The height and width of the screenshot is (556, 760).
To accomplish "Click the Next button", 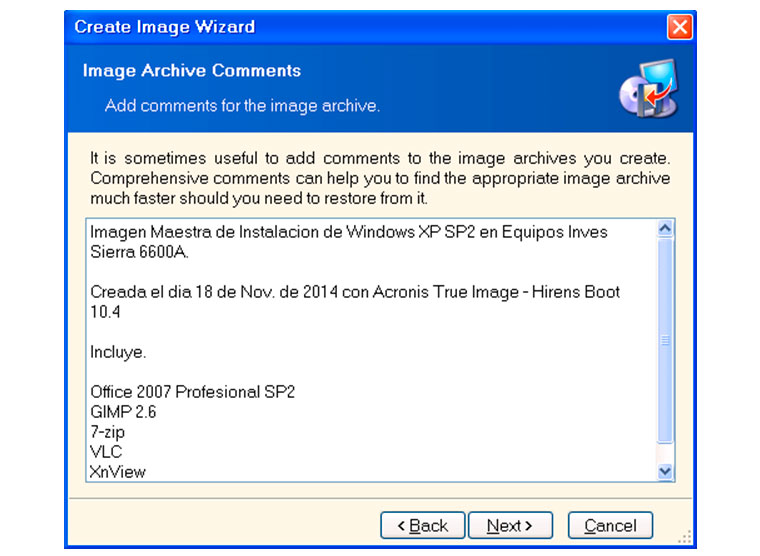I will tap(510, 525).
